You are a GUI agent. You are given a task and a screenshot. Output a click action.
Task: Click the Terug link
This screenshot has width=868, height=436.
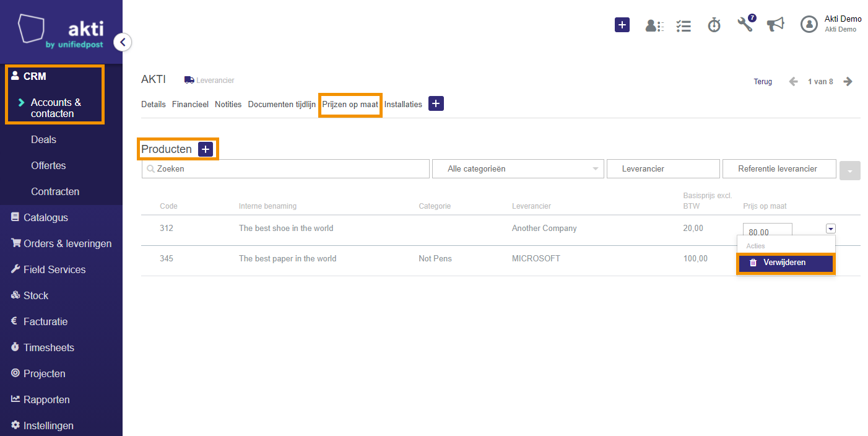tap(763, 82)
